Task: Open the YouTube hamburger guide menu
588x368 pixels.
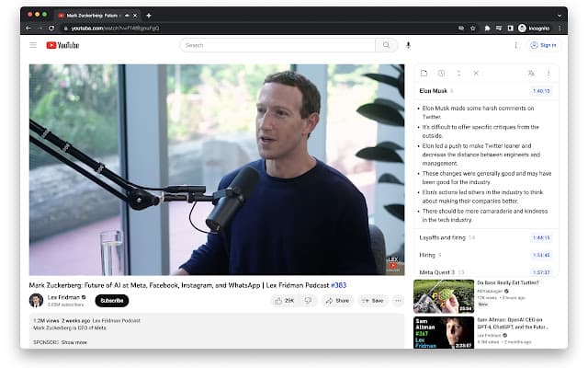Action: [x=33, y=45]
